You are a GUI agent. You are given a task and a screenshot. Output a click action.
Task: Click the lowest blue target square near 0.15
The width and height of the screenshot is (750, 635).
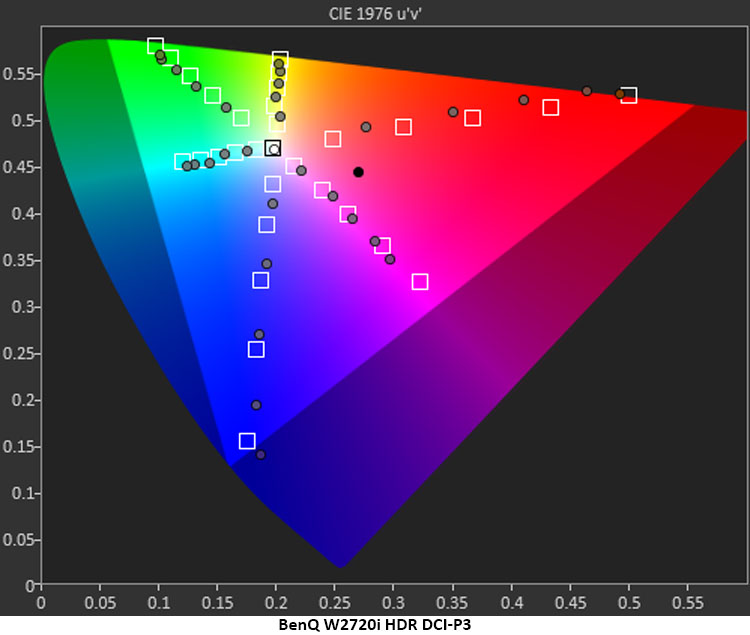point(247,440)
